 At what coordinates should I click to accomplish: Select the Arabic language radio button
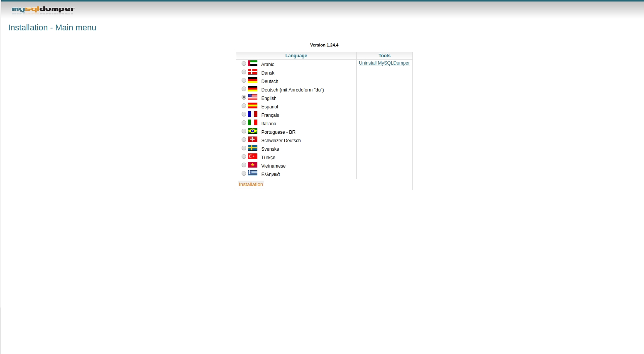point(244,63)
